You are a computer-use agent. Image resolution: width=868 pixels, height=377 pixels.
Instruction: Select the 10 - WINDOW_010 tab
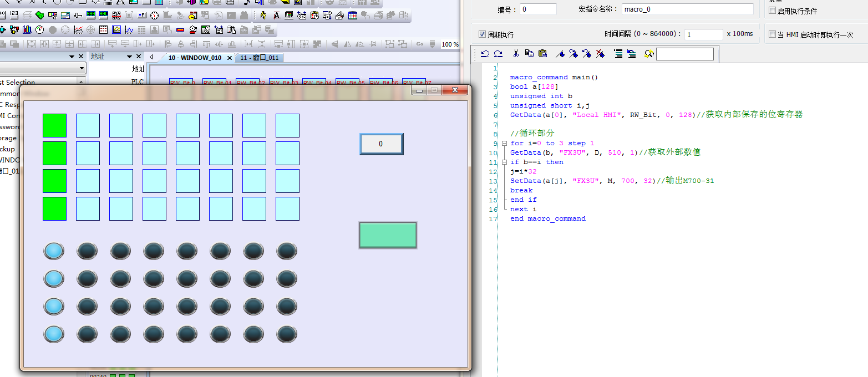(195, 58)
